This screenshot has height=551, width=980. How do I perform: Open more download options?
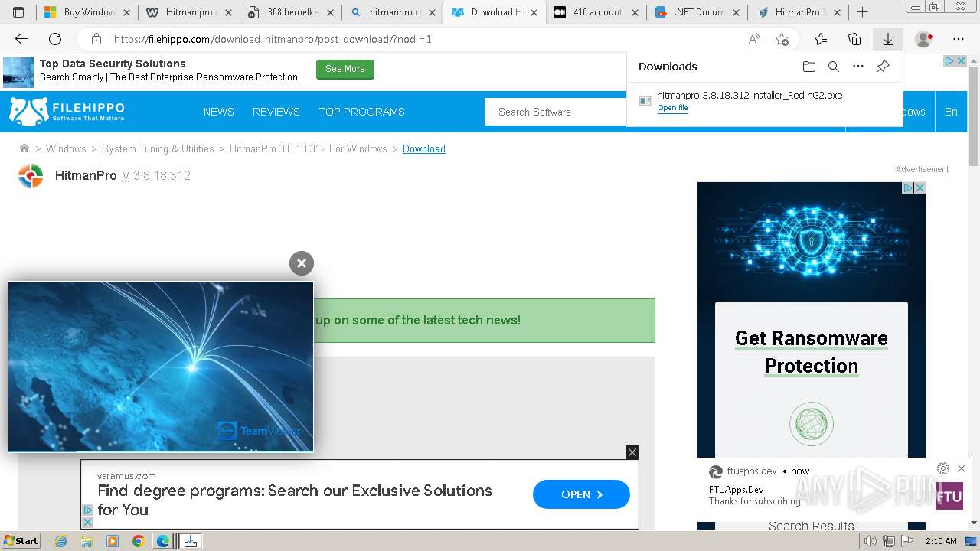pos(858,67)
